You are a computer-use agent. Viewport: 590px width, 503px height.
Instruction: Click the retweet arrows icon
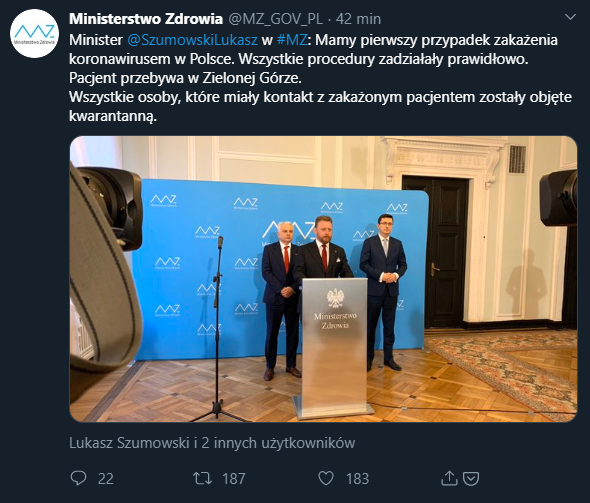[x=202, y=479]
